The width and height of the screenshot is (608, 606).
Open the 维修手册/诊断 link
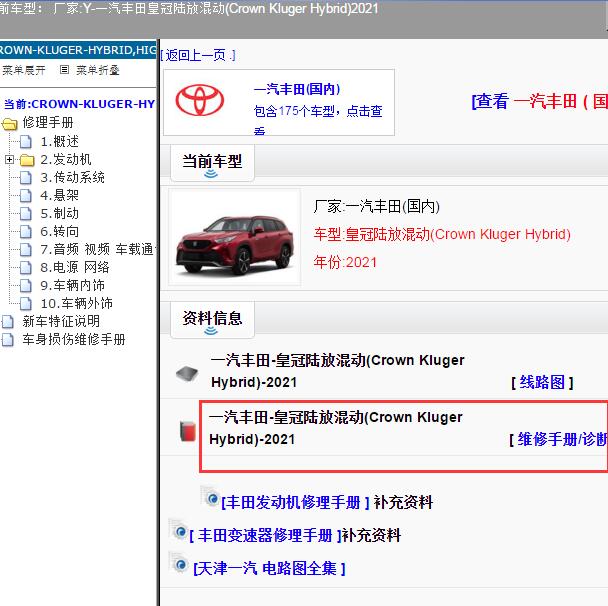click(x=561, y=439)
